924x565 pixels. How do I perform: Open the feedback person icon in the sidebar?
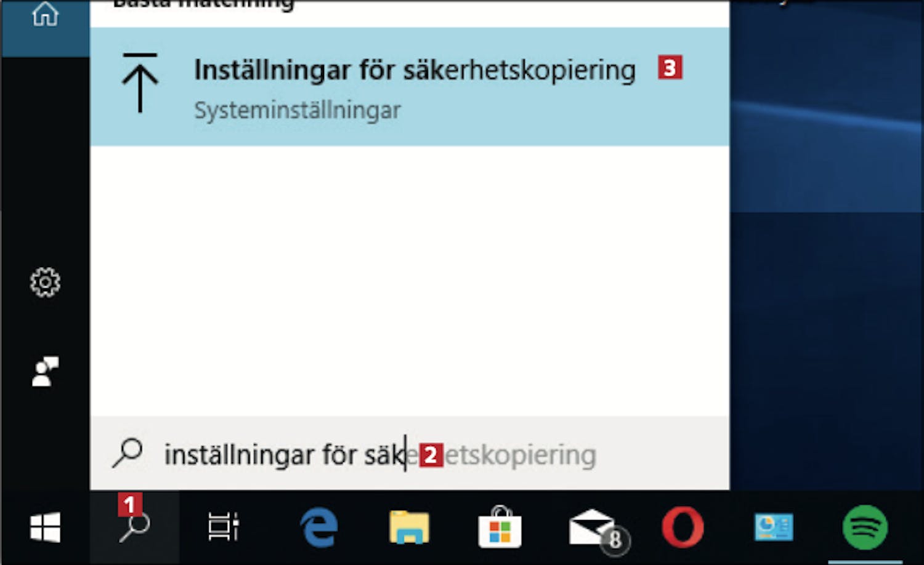coord(45,371)
